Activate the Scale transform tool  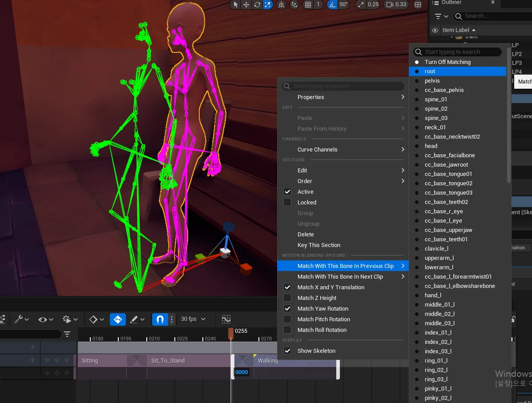pos(268,4)
